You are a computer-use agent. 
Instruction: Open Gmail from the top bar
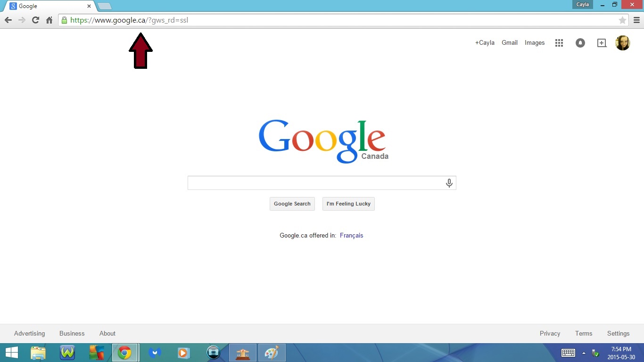[x=510, y=42]
